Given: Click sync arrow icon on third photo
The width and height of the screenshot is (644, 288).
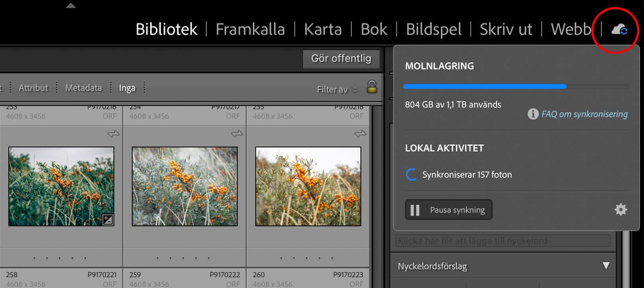Looking at the screenshot, I should pyautogui.click(x=360, y=134).
